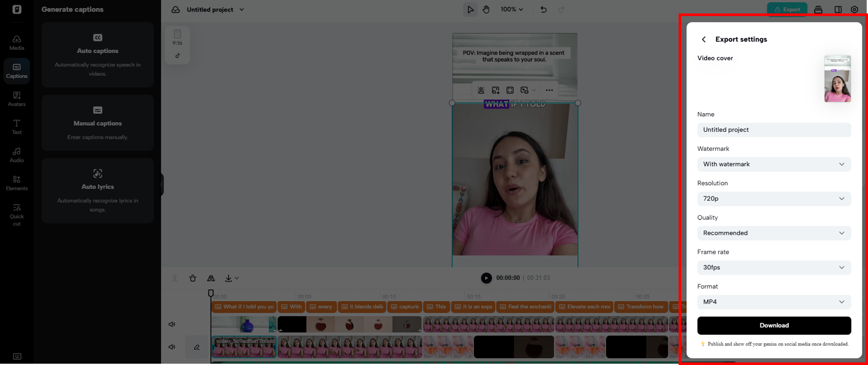
Task: Mute the track containing the blue vase clip
Action: tap(172, 324)
